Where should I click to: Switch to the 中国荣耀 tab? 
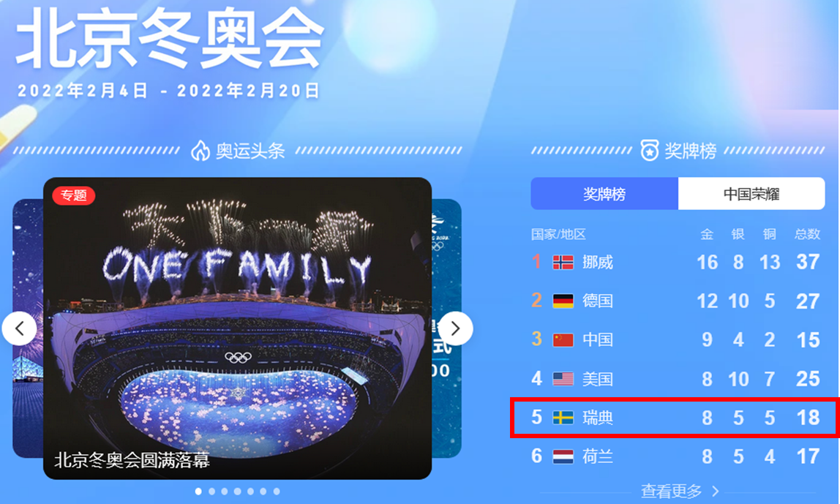[751, 194]
